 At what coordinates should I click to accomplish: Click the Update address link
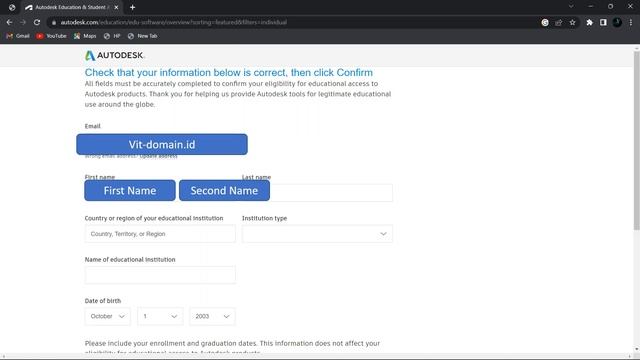pos(158,156)
